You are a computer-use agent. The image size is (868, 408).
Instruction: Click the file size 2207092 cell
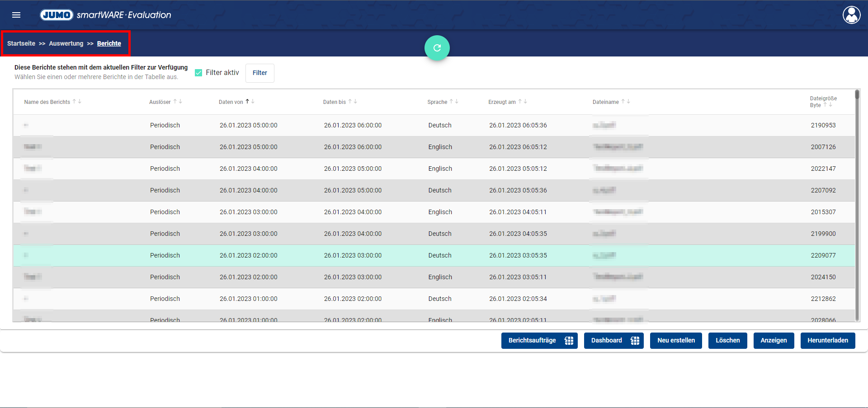[x=823, y=191]
